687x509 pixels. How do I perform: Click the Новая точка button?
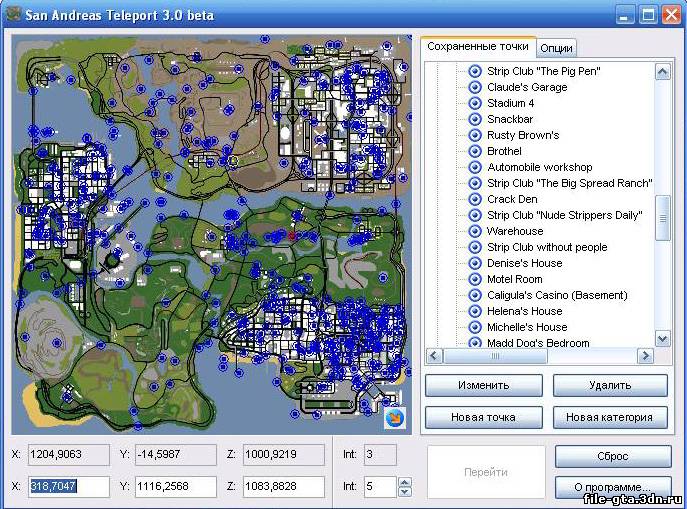coord(483,417)
